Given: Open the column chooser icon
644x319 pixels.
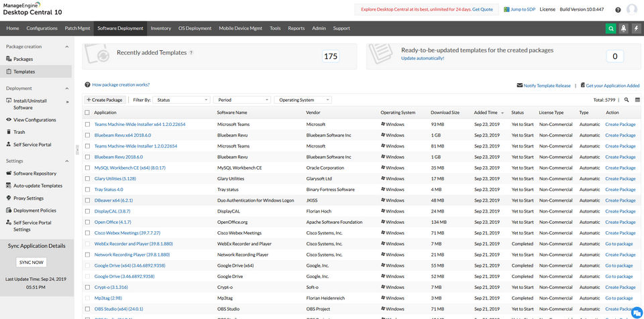Looking at the screenshot, I should click(x=637, y=100).
